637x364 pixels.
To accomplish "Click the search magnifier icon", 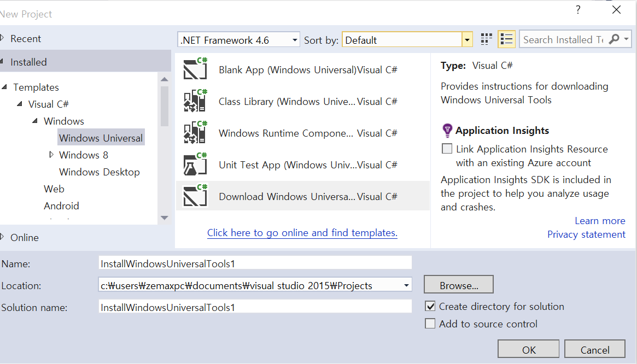I will point(614,39).
